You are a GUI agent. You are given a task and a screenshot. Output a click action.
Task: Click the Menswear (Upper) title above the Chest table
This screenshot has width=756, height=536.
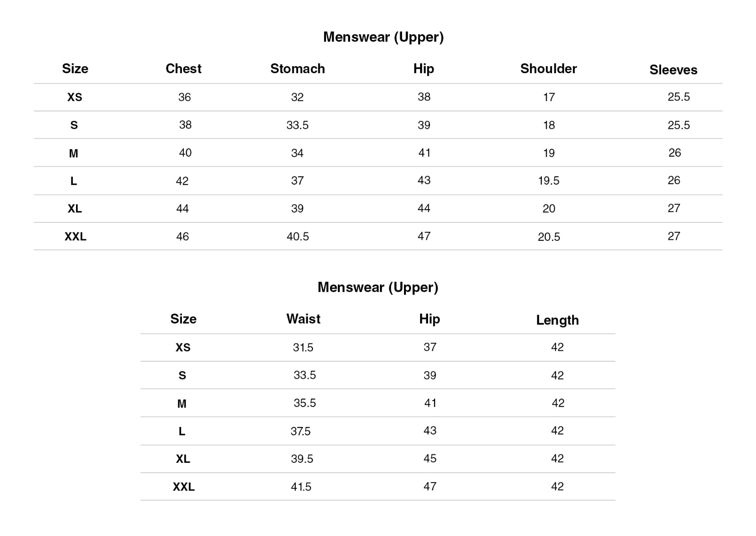tap(383, 37)
